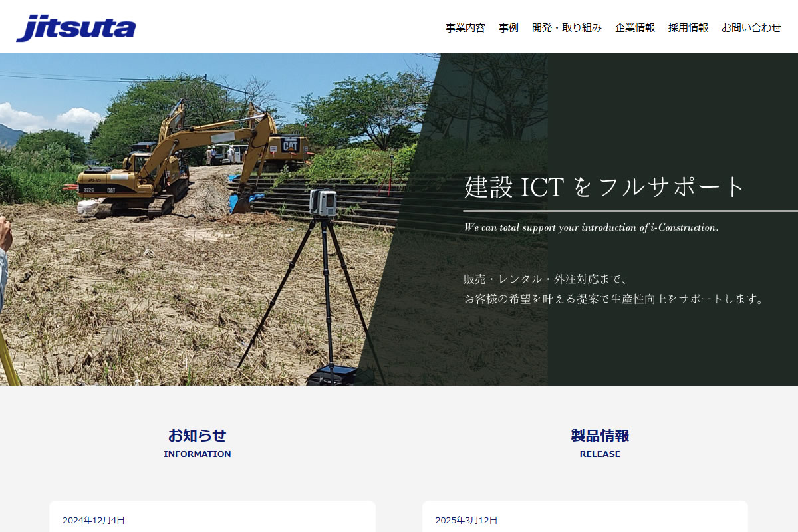Click the English i-Construction tagline
Viewport: 798px width, 532px height.
(x=591, y=227)
